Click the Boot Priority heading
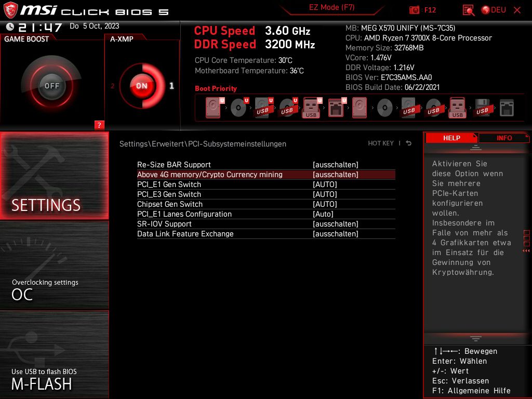 (x=216, y=88)
